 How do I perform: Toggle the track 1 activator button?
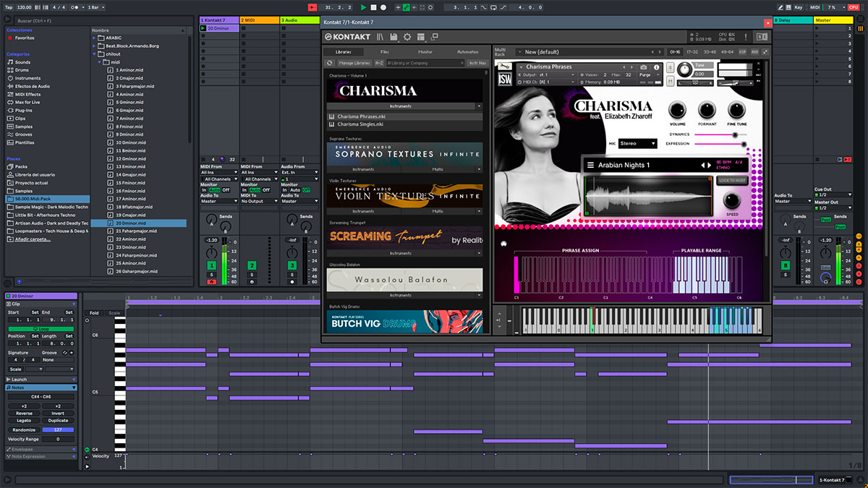[211, 266]
